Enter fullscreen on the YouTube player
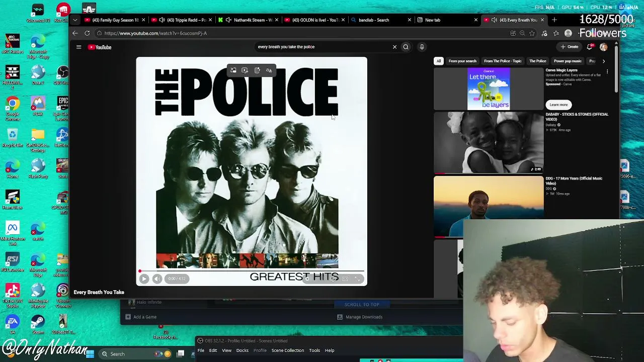 [x=357, y=279]
